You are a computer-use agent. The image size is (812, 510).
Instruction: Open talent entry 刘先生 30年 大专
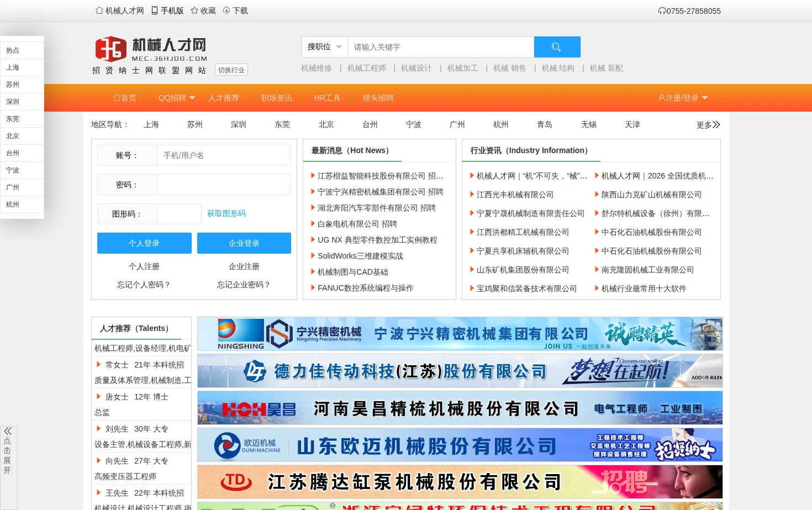coord(137,429)
